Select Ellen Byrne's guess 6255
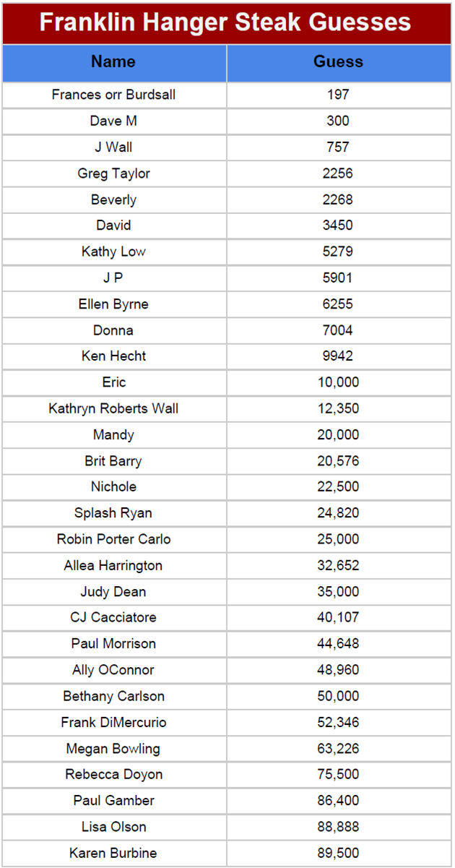Viewport: 455px width, 868px height. click(x=338, y=304)
